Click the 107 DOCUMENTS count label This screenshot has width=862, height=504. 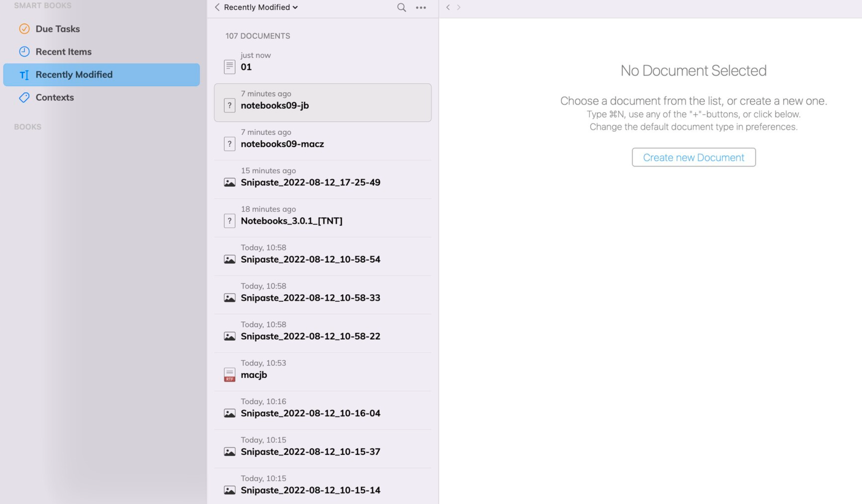coord(258,36)
